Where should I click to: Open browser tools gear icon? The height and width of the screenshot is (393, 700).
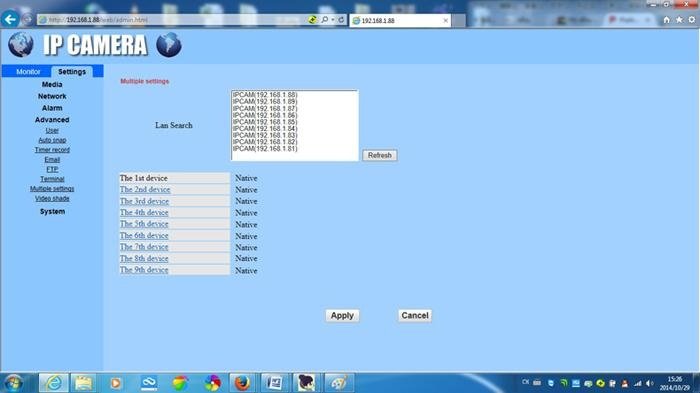pos(692,20)
